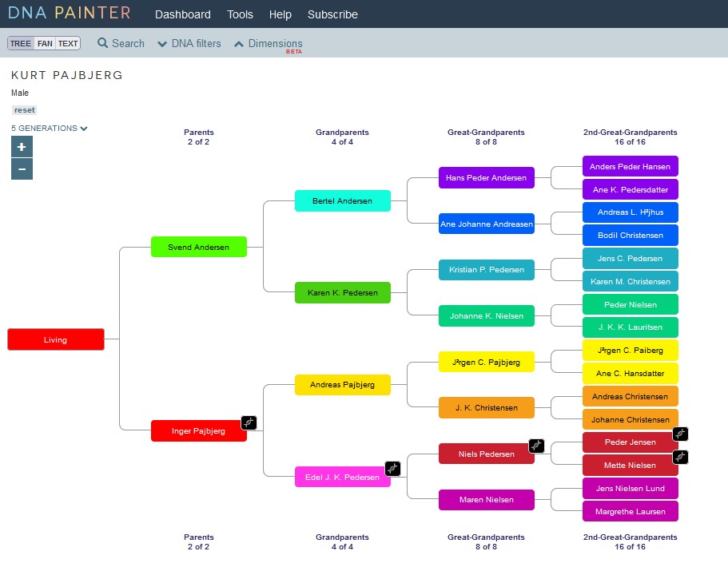Screen dimensions: 728x563
Task: Expand DNA filters panel
Action: [x=189, y=44]
